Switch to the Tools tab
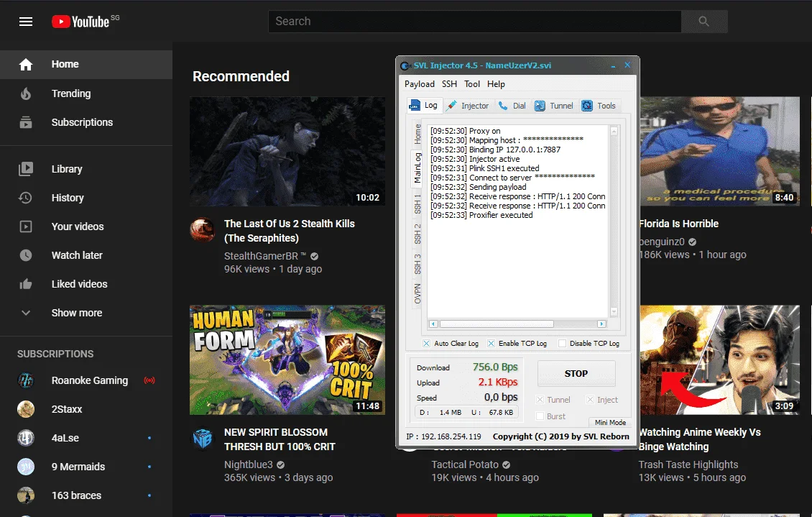 click(x=599, y=106)
